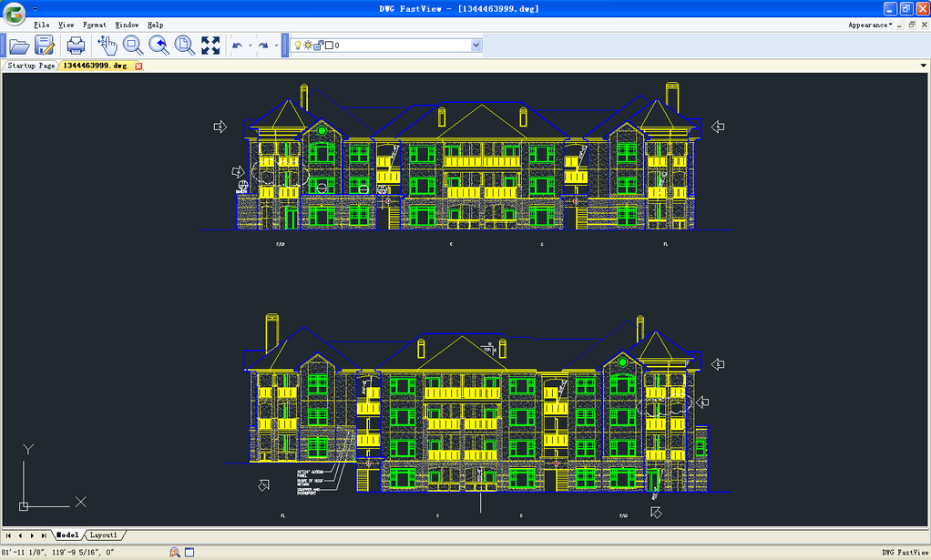Click the green circular window in lower elevation
Viewport: 931px width, 560px height.
(x=622, y=361)
